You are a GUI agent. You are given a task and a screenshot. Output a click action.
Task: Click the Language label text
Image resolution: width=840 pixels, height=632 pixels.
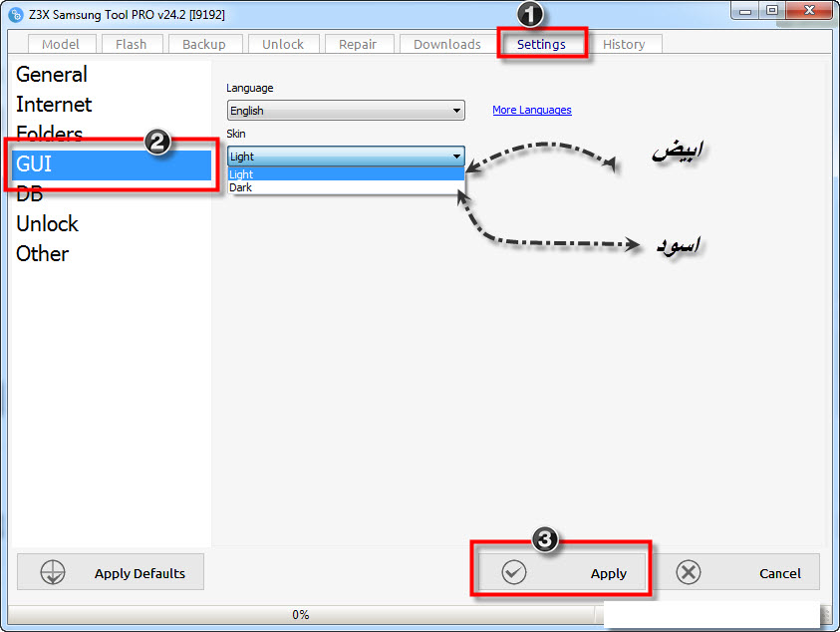pyautogui.click(x=250, y=88)
